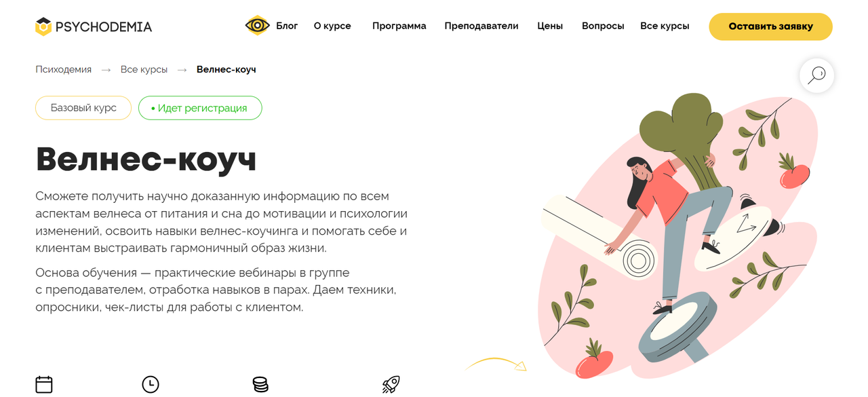The image size is (868, 397).
Task: Click the yellow eye Blog icon
Action: (257, 26)
